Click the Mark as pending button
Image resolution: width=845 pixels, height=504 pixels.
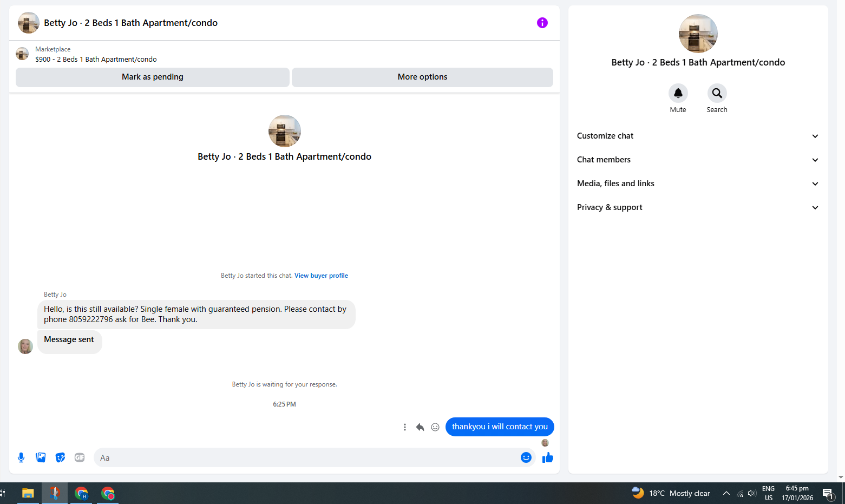(153, 77)
